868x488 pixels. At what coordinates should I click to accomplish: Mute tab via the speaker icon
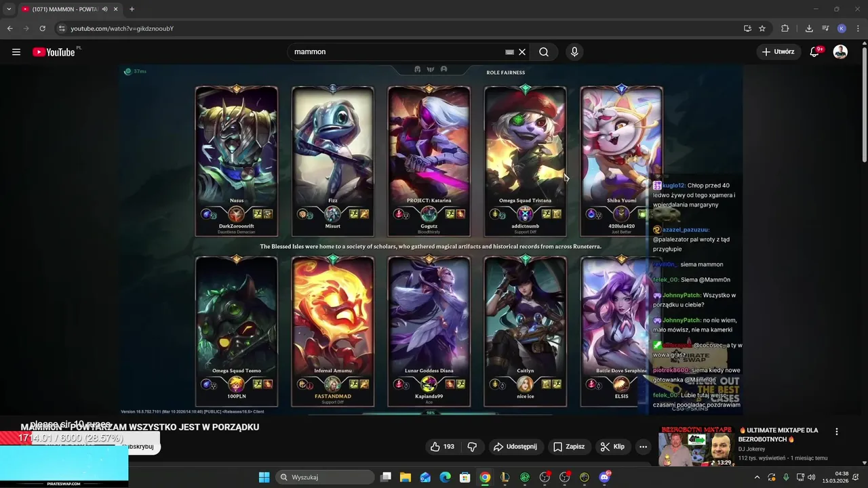(105, 9)
